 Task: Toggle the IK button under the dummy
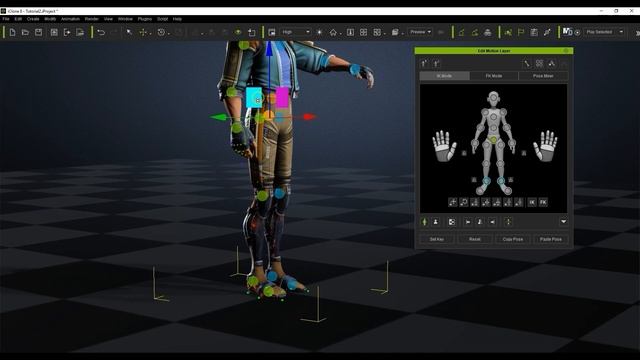(532, 202)
